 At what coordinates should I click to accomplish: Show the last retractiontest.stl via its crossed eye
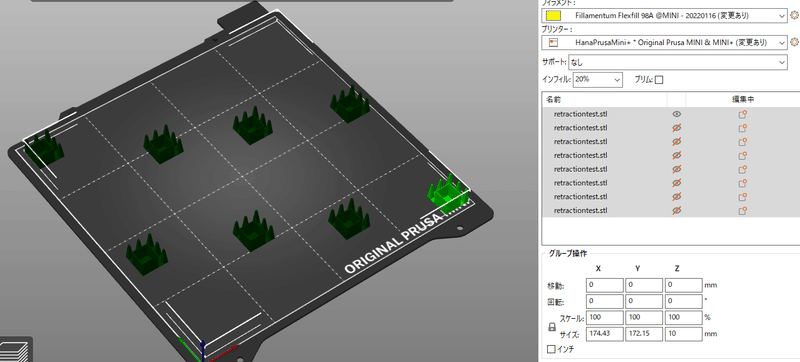(677, 211)
